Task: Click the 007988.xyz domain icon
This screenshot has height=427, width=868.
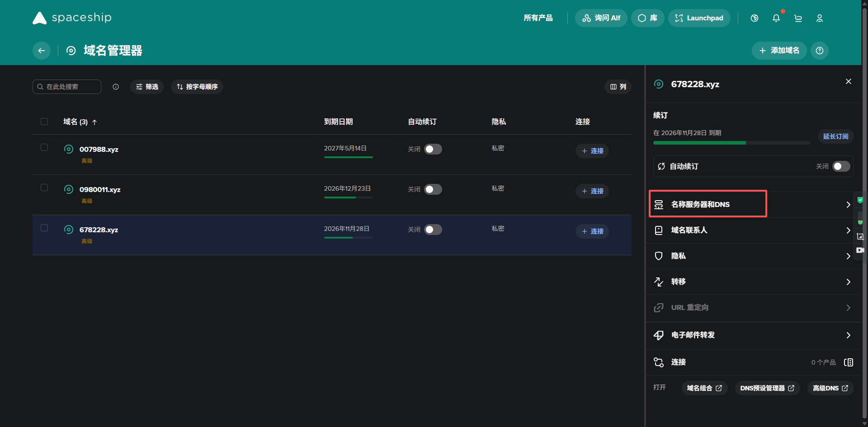Action: point(69,149)
